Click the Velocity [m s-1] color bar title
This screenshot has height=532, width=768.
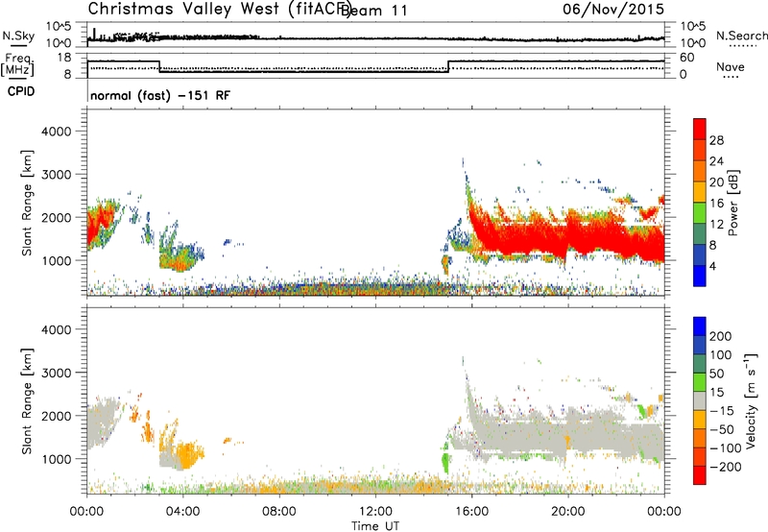[x=751, y=400]
